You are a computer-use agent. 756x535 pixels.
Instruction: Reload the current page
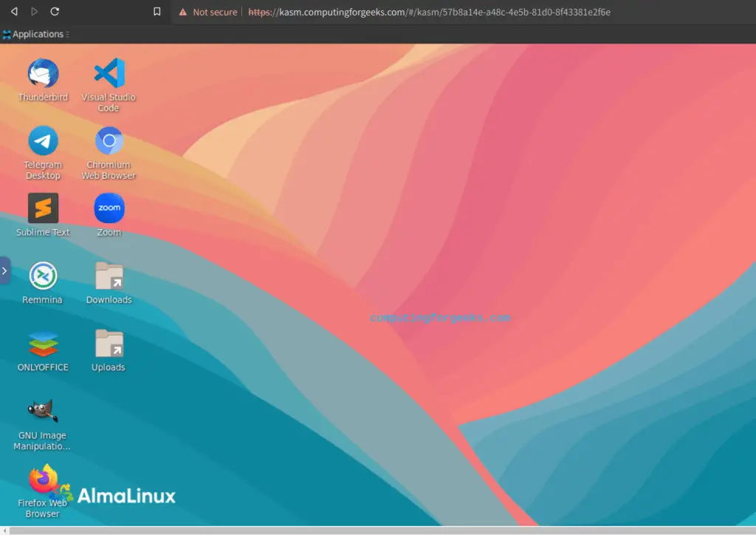pos(55,11)
